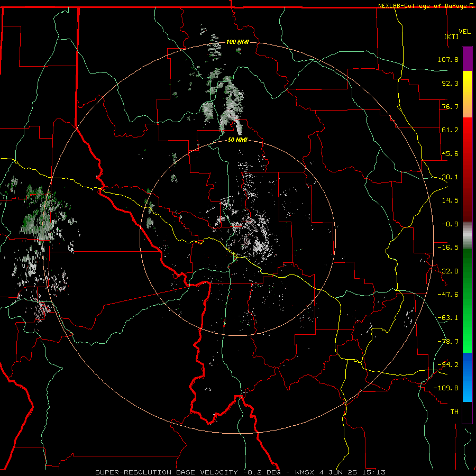Click the TH threshold label
Image resolution: width=476 pixels, height=476 pixels.
[x=454, y=412]
